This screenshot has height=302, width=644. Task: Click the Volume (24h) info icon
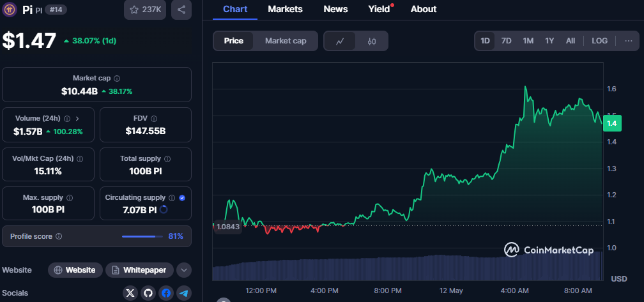pos(67,119)
